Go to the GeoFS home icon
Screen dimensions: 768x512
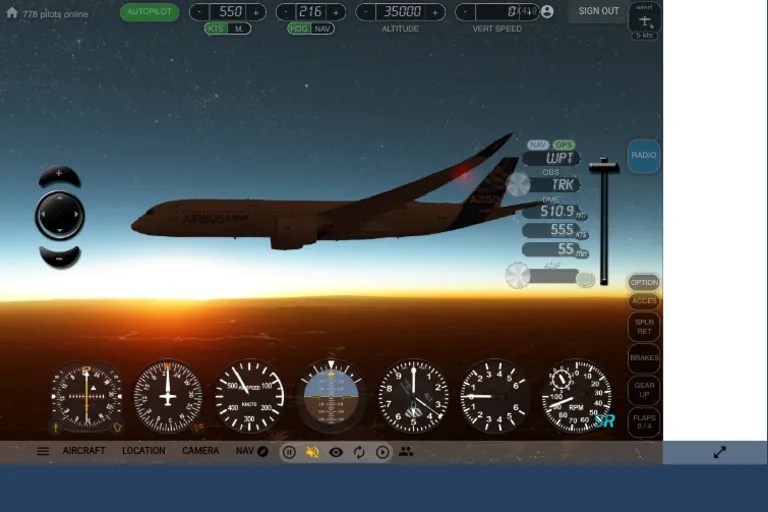(x=12, y=13)
